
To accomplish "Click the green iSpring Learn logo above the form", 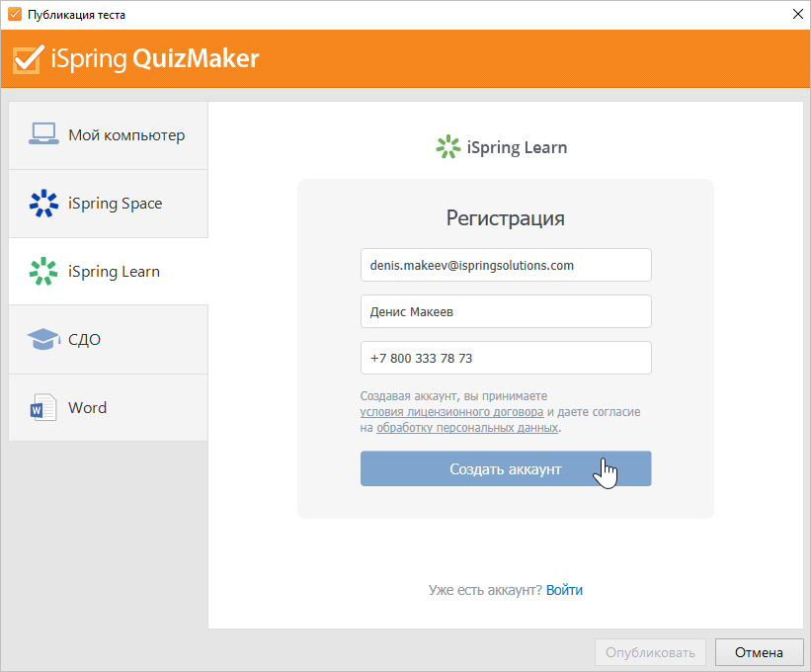I will [x=447, y=147].
